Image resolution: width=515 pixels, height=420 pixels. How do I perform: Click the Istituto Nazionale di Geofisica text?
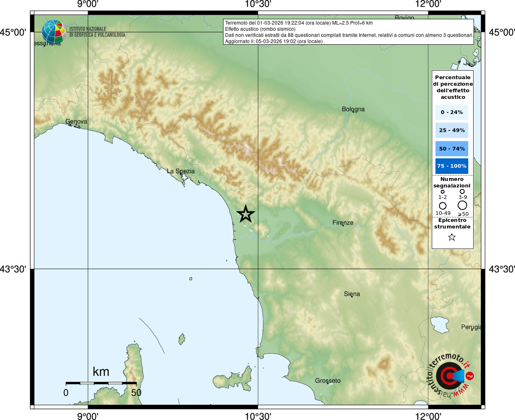point(97,32)
